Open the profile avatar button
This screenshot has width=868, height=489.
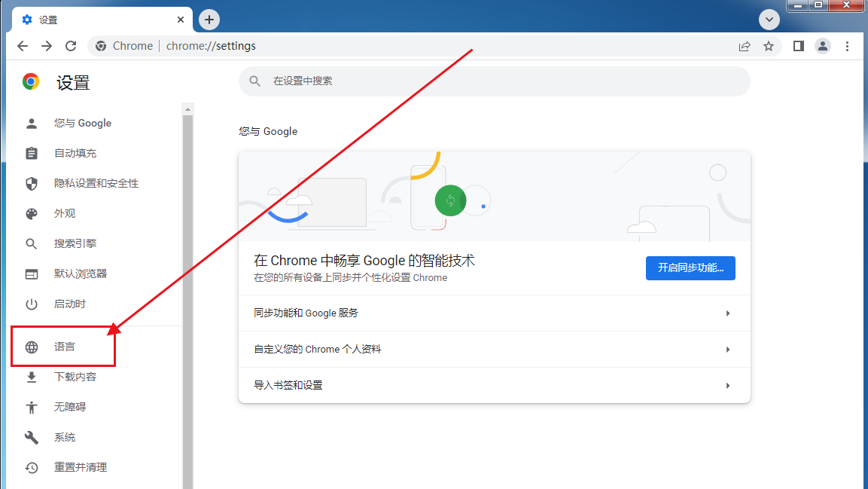[823, 46]
